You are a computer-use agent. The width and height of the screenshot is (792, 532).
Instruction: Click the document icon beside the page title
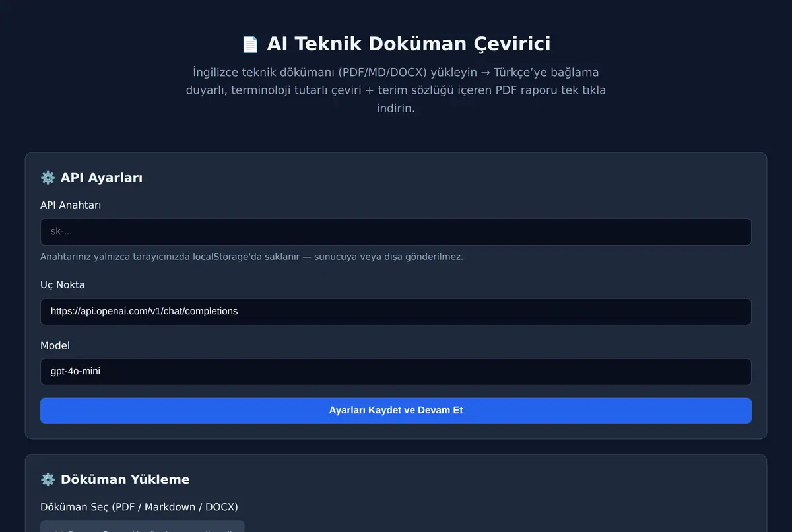tap(250, 44)
